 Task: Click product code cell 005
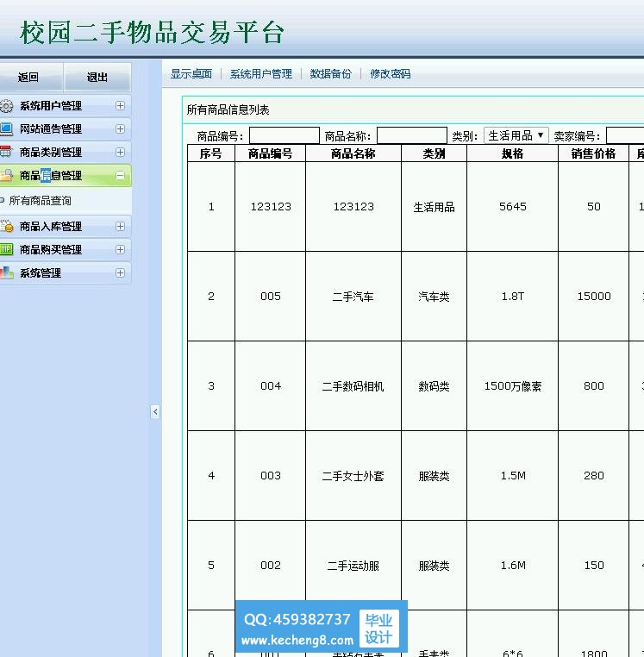pos(270,297)
